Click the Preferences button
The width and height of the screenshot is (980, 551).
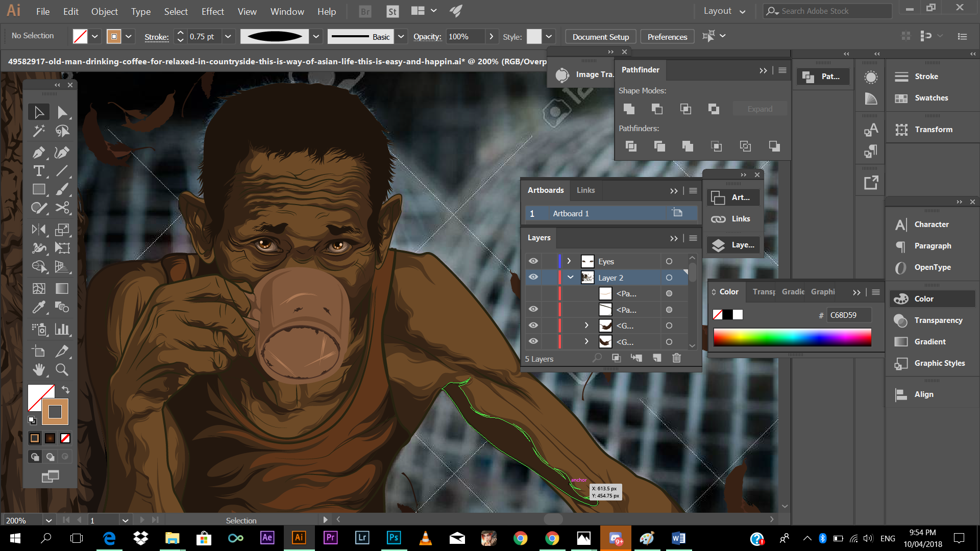click(667, 37)
